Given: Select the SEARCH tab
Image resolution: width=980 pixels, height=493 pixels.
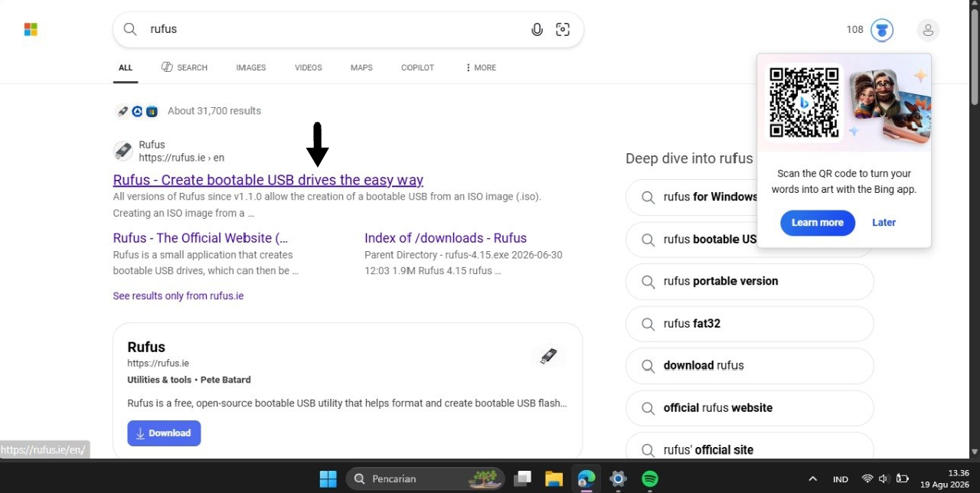Looking at the screenshot, I should 185,67.
